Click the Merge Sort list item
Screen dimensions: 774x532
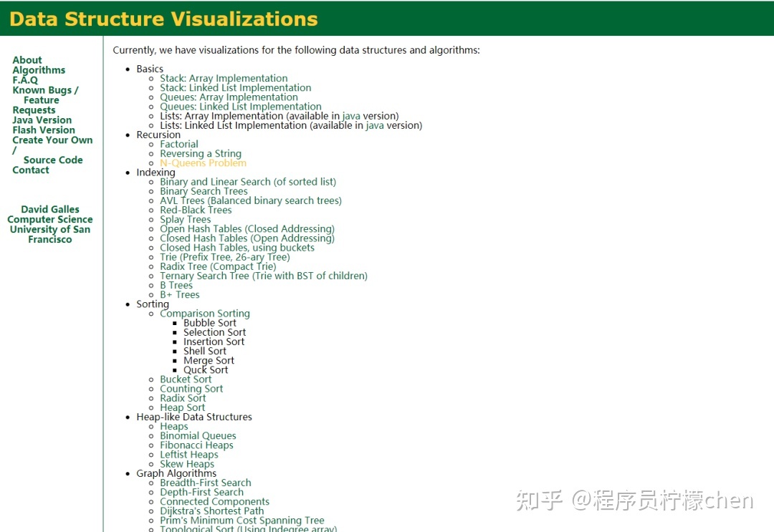(209, 360)
